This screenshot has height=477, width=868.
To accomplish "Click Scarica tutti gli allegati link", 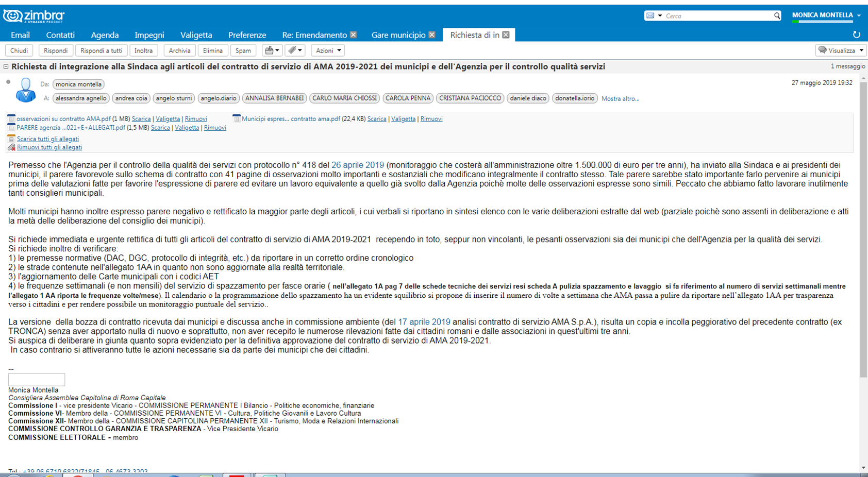I will [x=48, y=139].
